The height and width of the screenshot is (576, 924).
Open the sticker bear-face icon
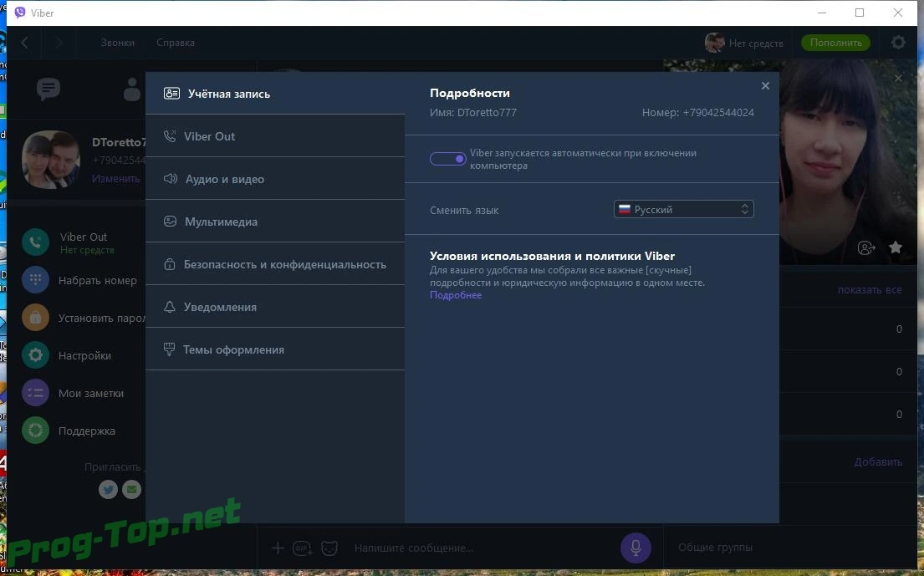[329, 548]
